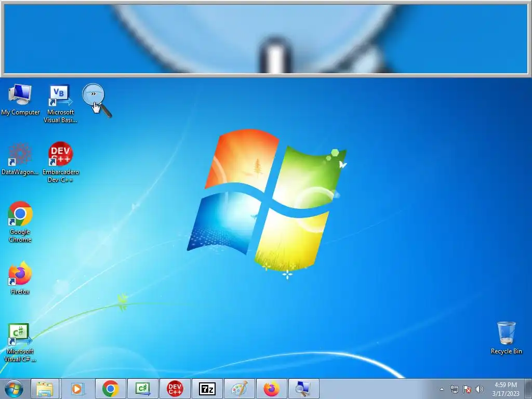Open Dev-C++ from the taskbar
Screen dimensions: 532x399
tap(175, 389)
